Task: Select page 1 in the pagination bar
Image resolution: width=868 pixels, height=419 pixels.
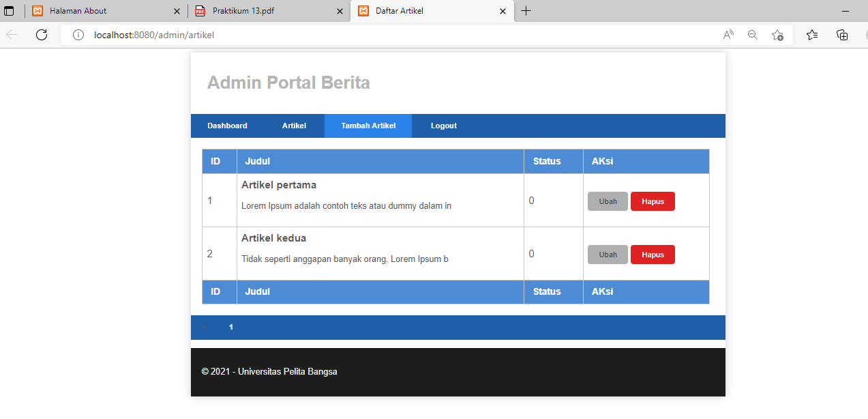Action: click(230, 327)
